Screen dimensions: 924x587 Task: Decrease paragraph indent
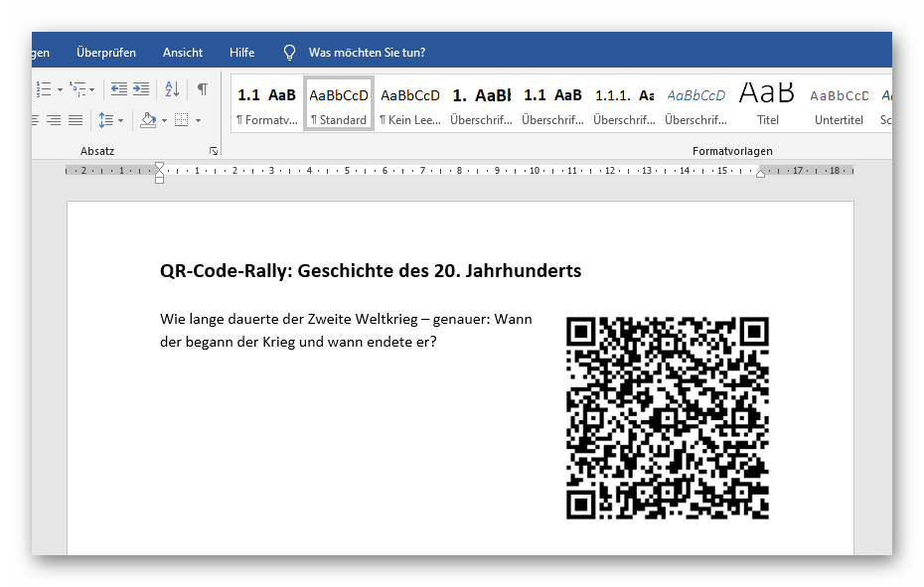click(x=119, y=89)
